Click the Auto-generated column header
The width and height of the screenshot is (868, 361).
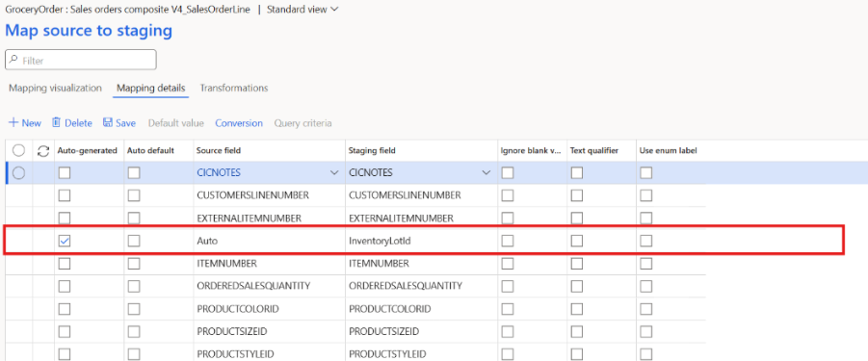(x=88, y=150)
